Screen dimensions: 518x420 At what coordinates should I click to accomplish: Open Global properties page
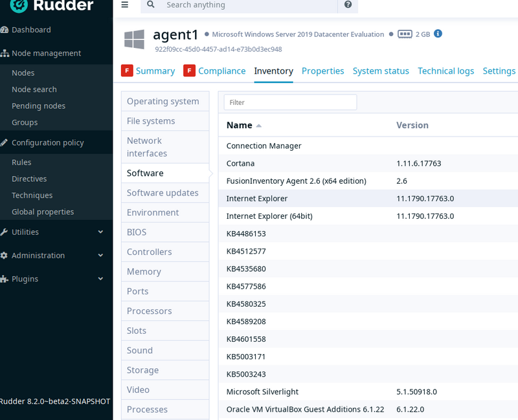[x=43, y=212]
